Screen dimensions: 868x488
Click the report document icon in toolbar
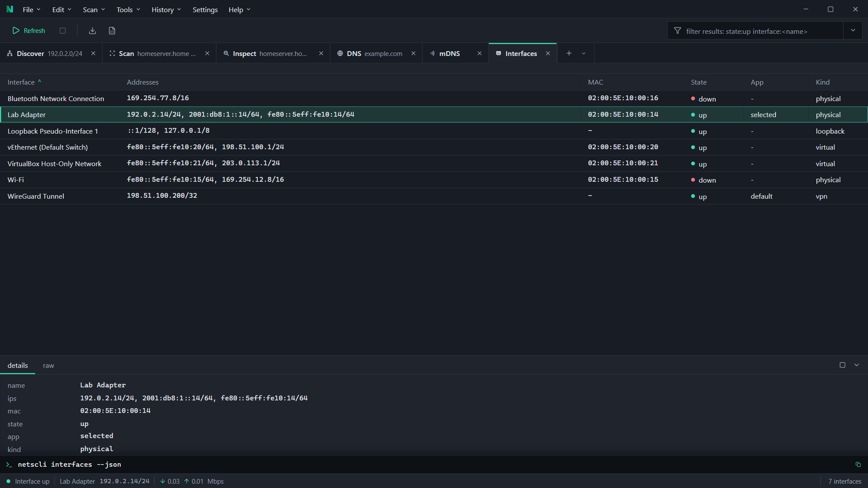[112, 30]
